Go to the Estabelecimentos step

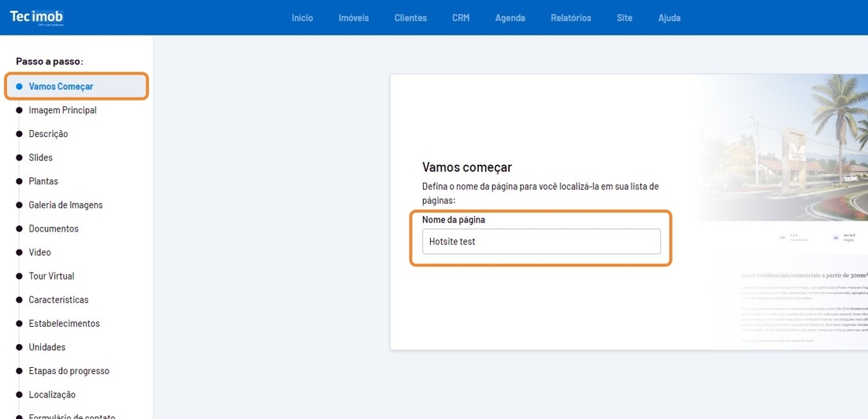(x=64, y=324)
